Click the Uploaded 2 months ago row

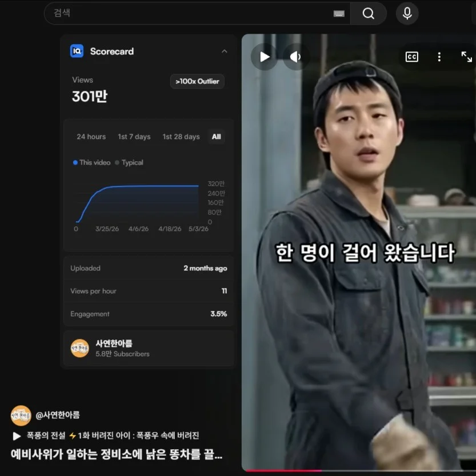(149, 268)
